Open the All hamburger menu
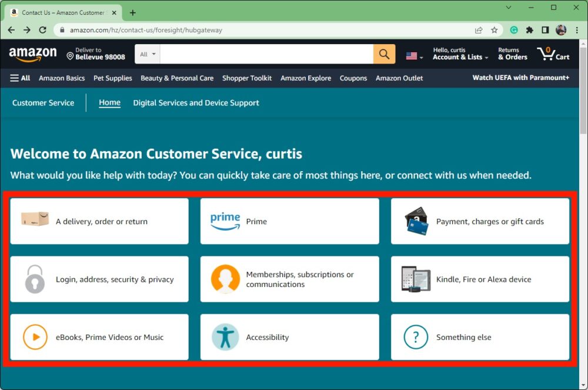 tap(20, 78)
